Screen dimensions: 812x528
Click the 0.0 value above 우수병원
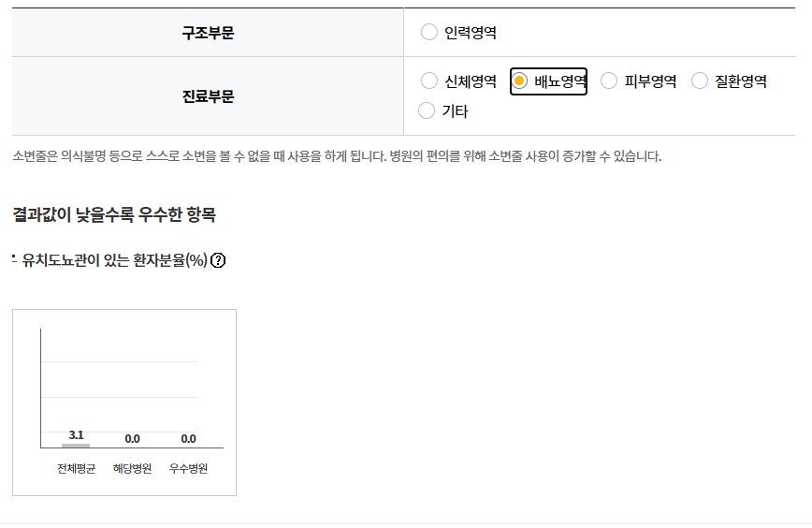(189, 439)
